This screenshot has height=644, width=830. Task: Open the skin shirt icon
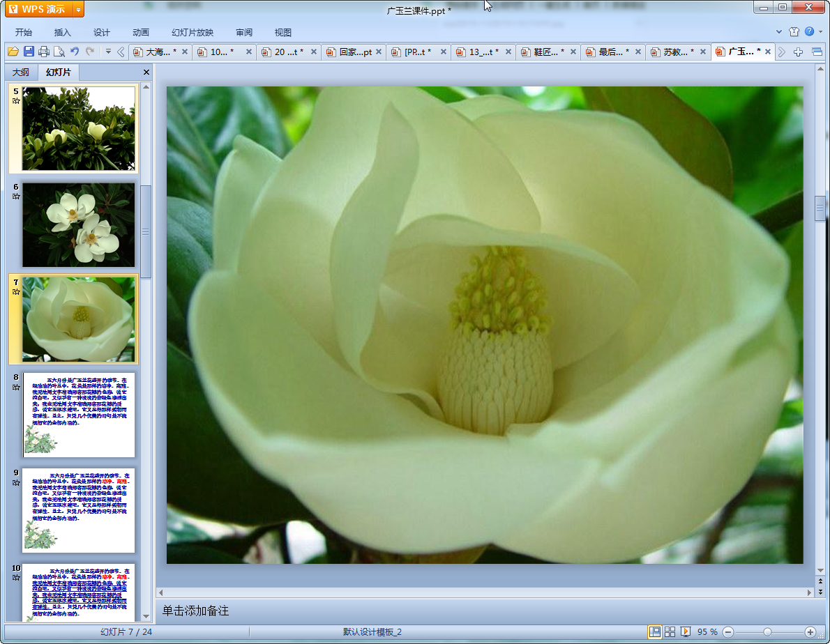[x=794, y=32]
